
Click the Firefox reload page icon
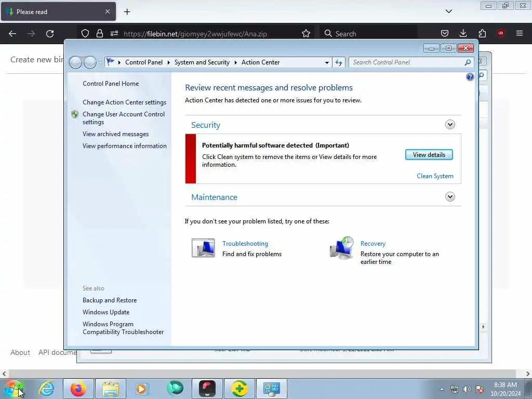coord(50,34)
